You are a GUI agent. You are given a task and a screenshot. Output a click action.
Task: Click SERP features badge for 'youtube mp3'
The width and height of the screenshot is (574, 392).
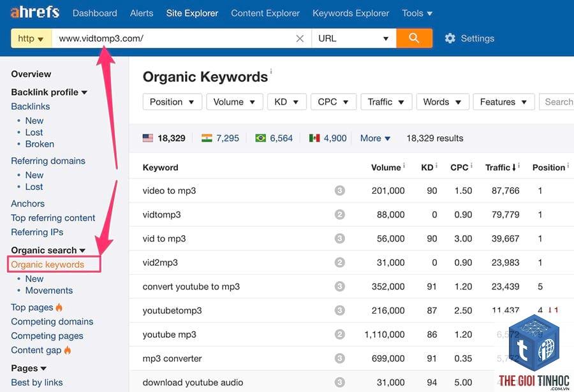coord(340,334)
